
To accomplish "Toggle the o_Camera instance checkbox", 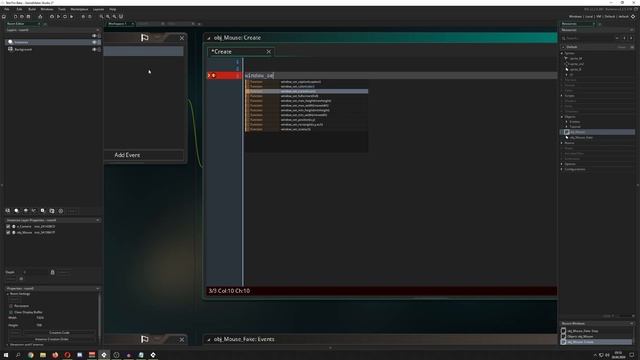I will click(x=8, y=227).
